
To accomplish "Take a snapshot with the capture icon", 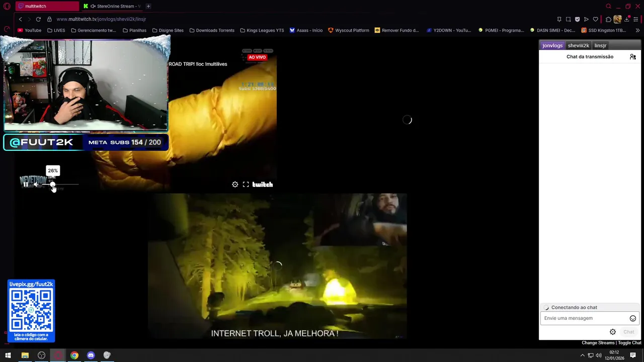I will [568, 19].
